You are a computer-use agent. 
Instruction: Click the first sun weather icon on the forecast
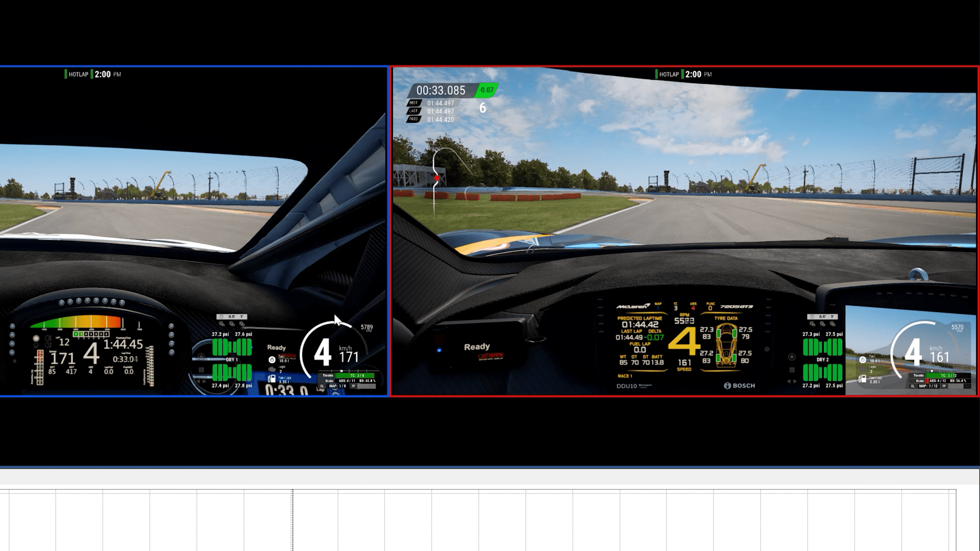[x=221, y=324]
